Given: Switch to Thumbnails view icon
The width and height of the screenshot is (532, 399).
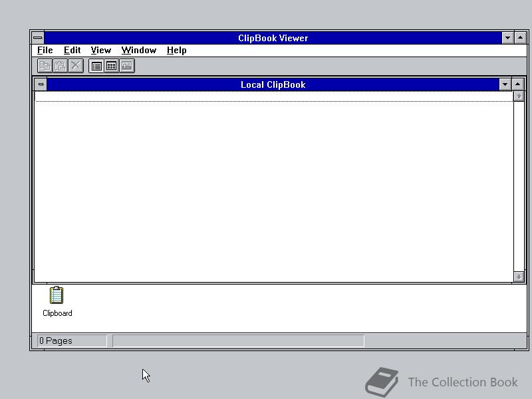Looking at the screenshot, I should tap(112, 66).
